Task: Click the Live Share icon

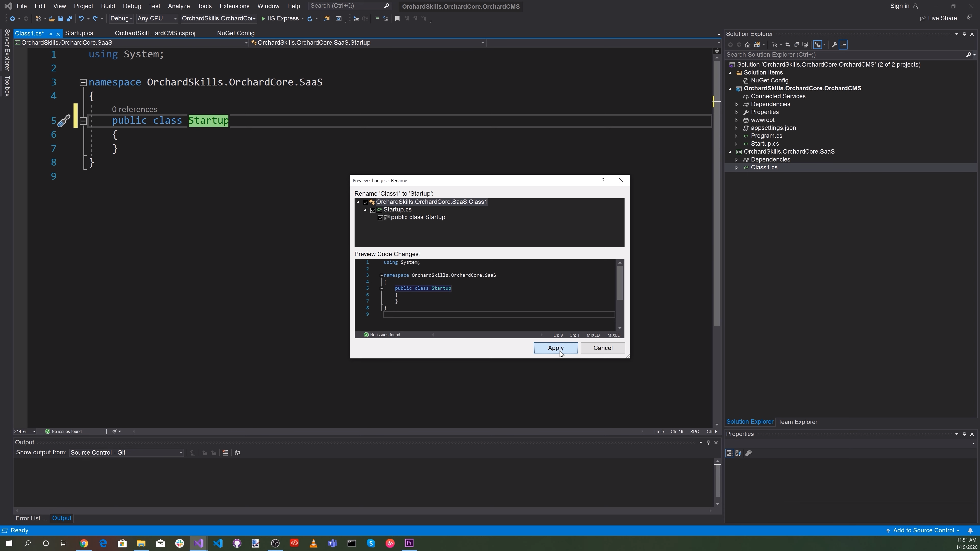Action: coord(923,19)
